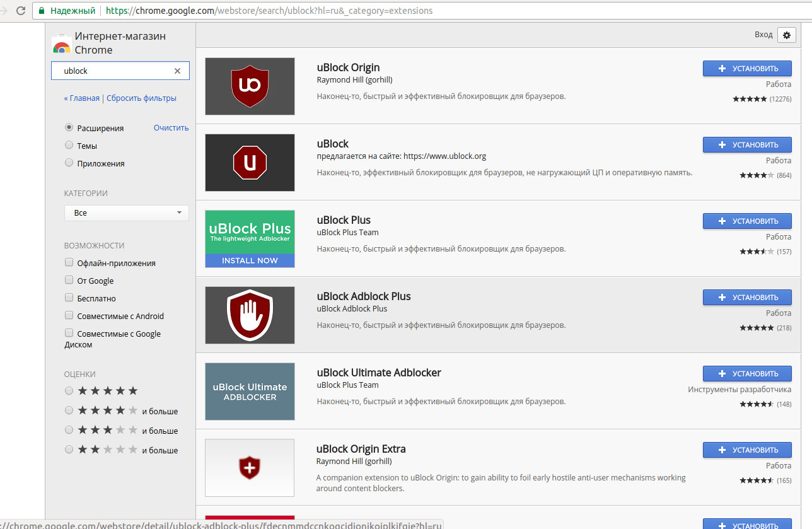
Task: Click the uBlock Plus green INSTALL NOW image
Action: click(250, 239)
